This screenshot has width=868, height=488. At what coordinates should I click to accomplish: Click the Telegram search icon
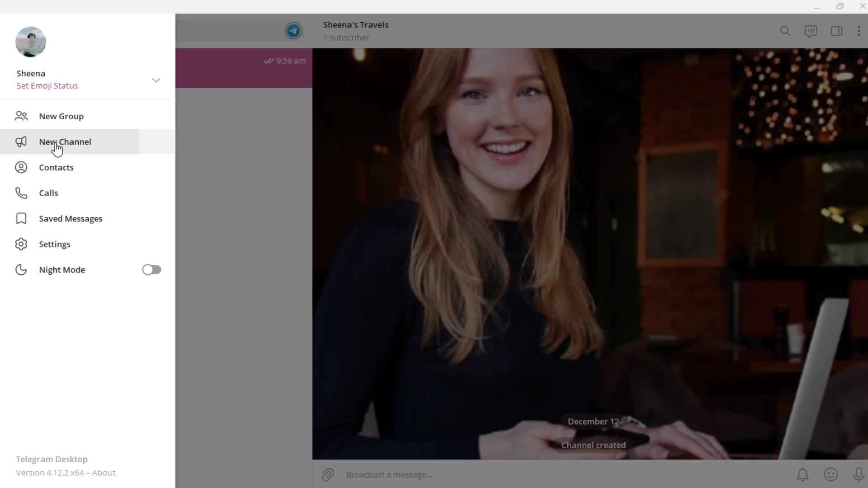[784, 31]
